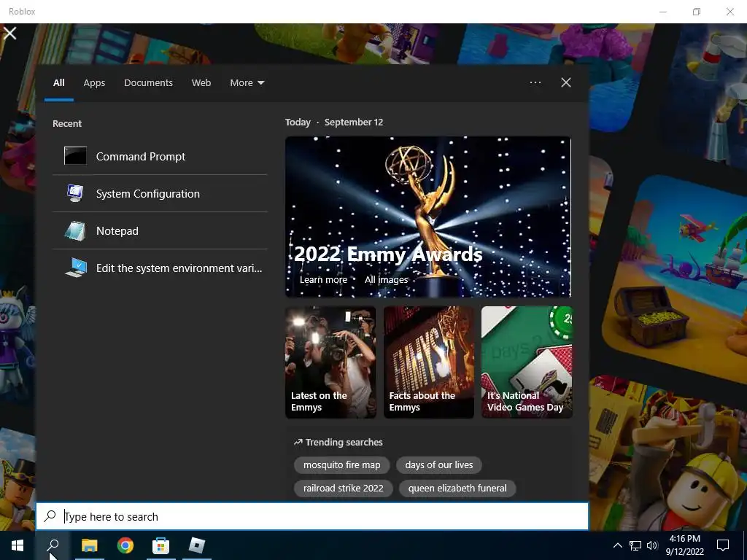Viewport: 747px width, 560px height.
Task: Search trending railroad strike 2022
Action: click(343, 488)
